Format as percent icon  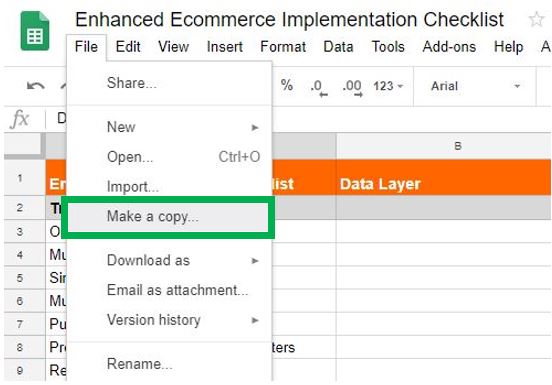(x=287, y=85)
